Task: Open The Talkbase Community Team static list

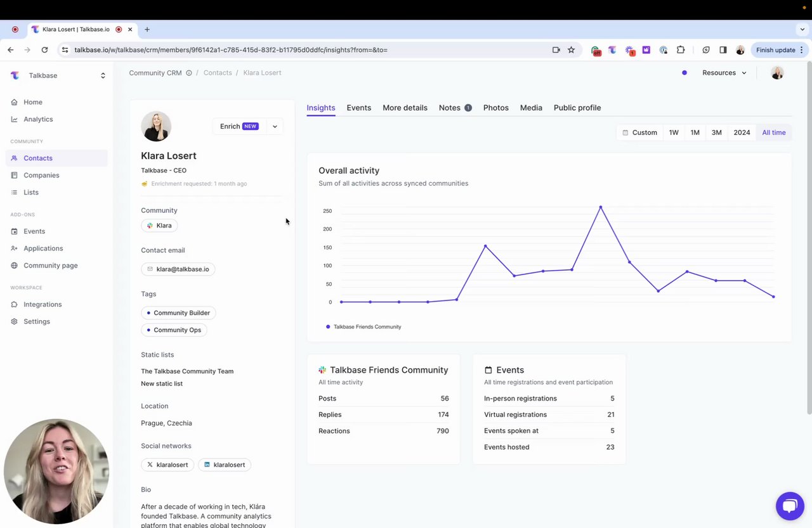Action: [x=187, y=371]
